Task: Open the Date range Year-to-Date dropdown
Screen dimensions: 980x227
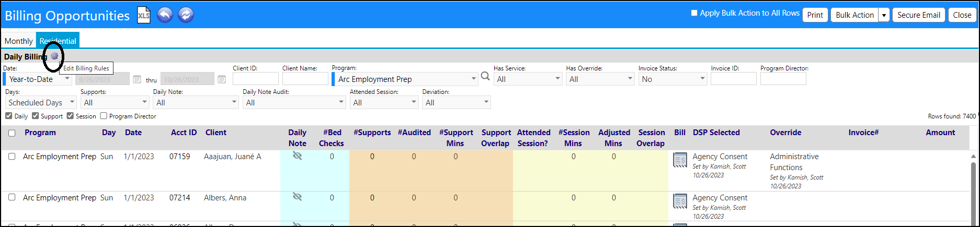Action: pyautogui.click(x=38, y=79)
